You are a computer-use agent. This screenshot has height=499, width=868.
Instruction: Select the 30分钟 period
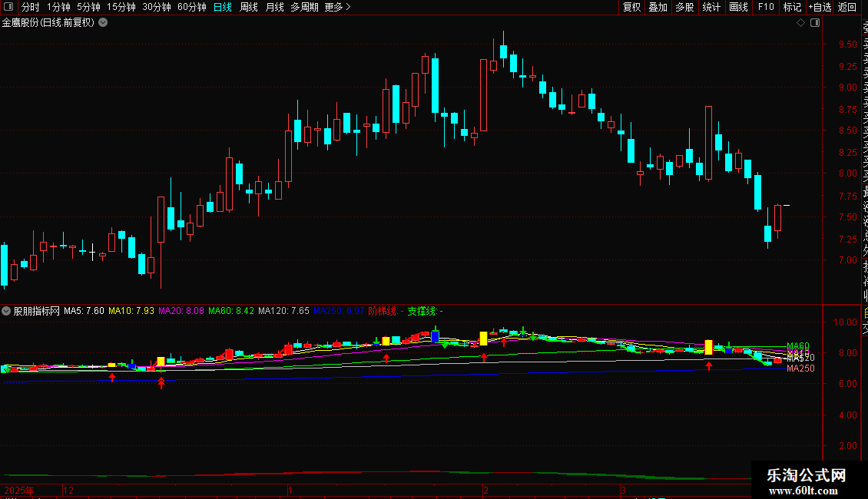click(x=157, y=7)
